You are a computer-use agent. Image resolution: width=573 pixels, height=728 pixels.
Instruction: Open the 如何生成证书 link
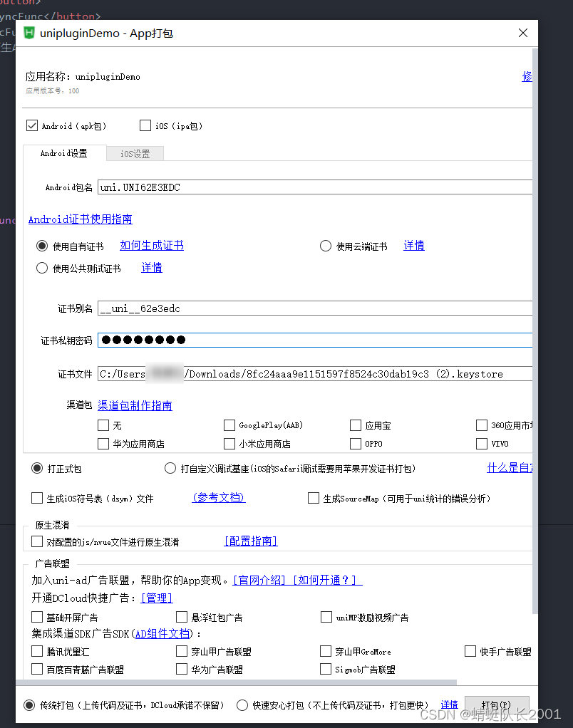(x=152, y=246)
